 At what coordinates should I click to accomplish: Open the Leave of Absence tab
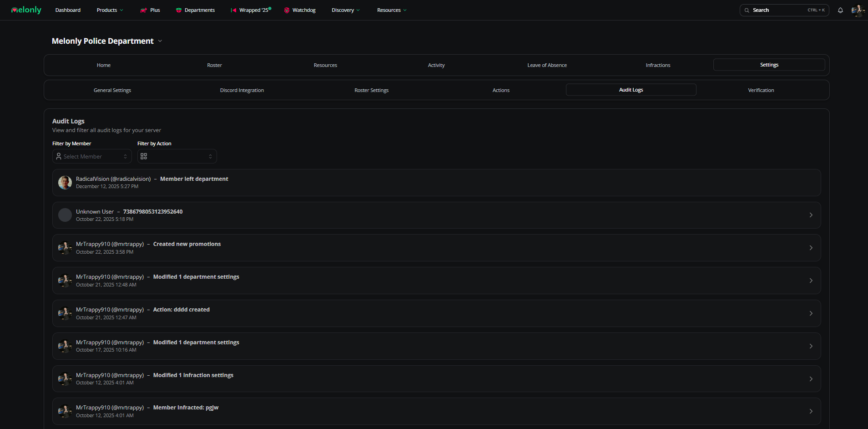[x=547, y=65]
